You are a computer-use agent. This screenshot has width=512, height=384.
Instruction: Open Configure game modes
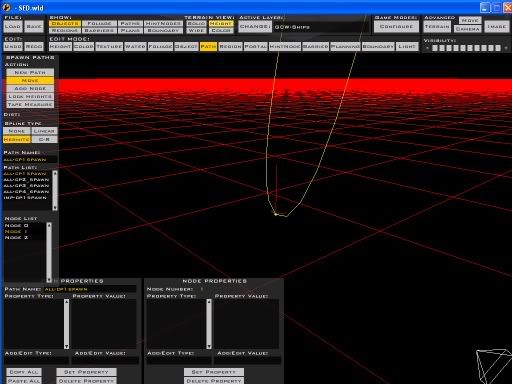point(396,26)
